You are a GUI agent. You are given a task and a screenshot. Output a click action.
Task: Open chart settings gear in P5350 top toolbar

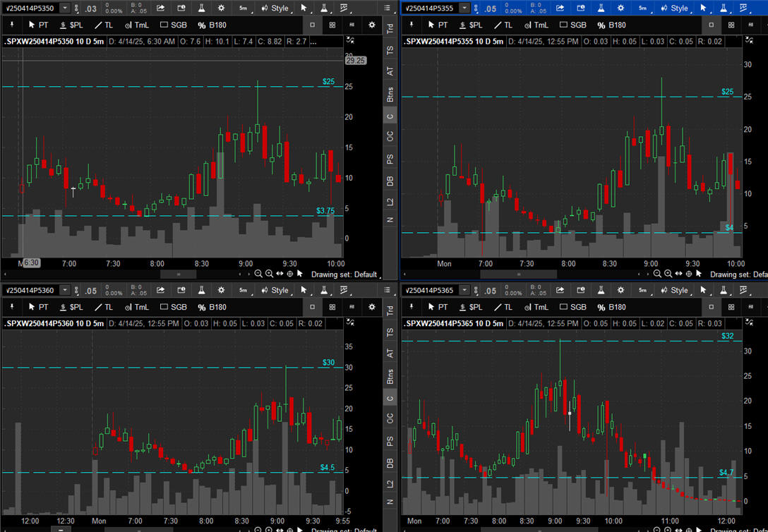pyautogui.click(x=222, y=8)
